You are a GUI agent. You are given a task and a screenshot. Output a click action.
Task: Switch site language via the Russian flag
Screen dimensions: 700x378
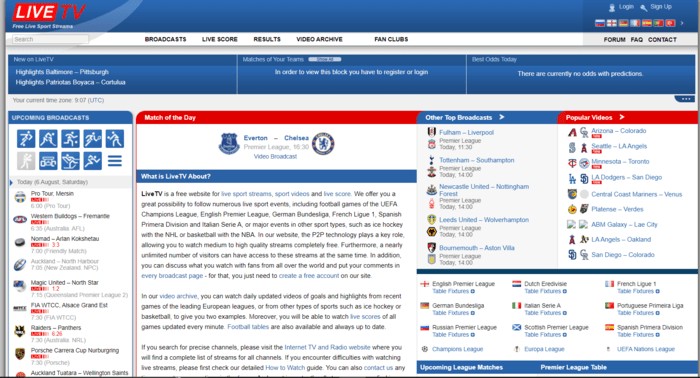(x=600, y=23)
